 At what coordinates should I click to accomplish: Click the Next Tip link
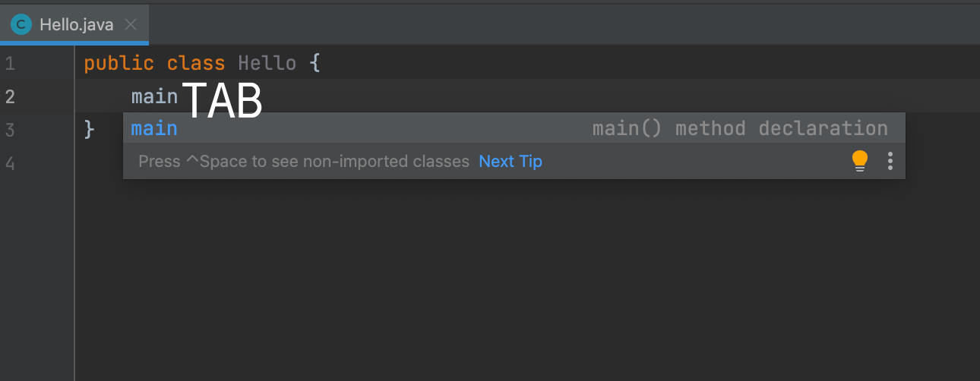[511, 161]
